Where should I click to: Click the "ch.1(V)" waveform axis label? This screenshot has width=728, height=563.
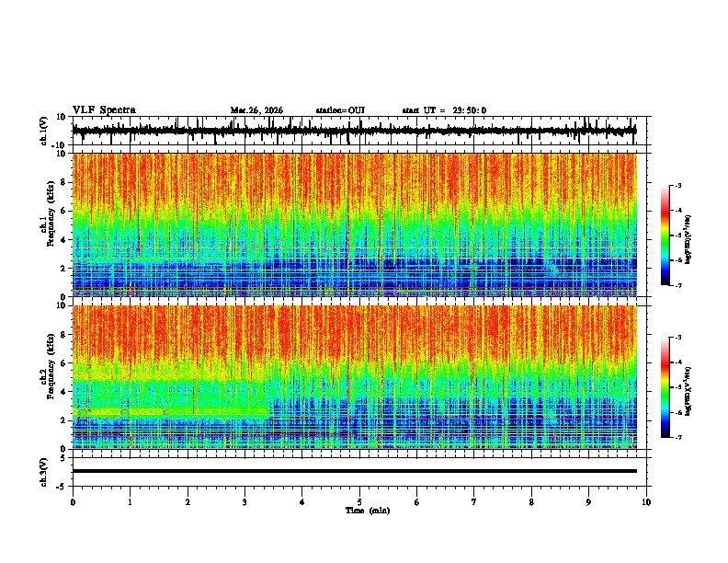(44, 131)
